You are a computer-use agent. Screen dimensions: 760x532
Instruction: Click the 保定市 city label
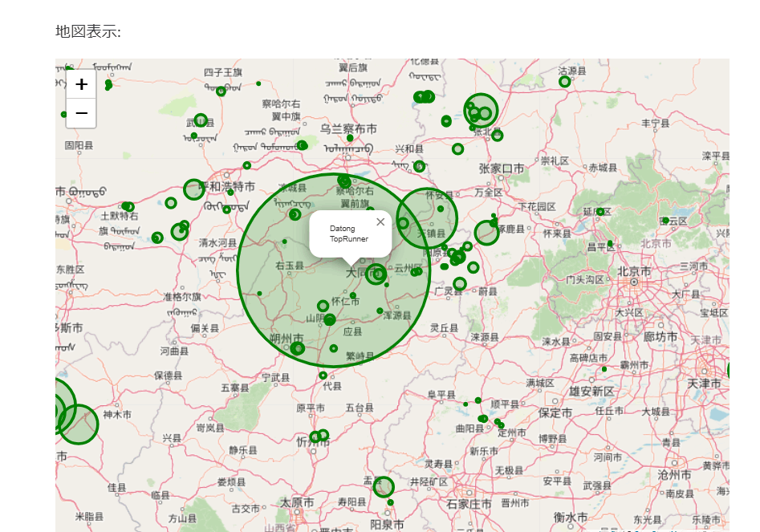coord(555,413)
